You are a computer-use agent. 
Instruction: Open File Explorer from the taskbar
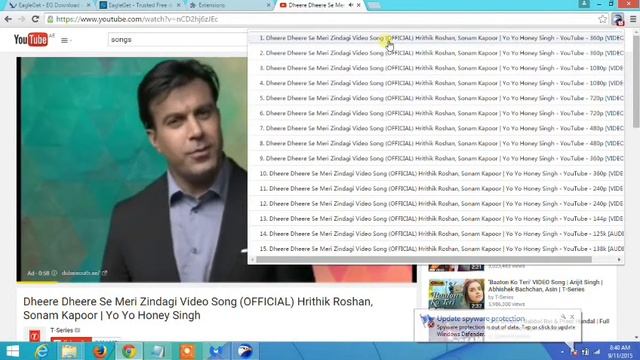coord(70,351)
